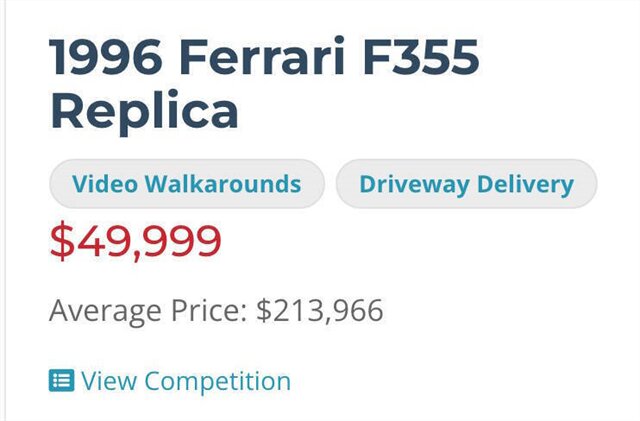Select the Driveway Delivery badge
This screenshot has height=421, width=640.
tap(466, 184)
